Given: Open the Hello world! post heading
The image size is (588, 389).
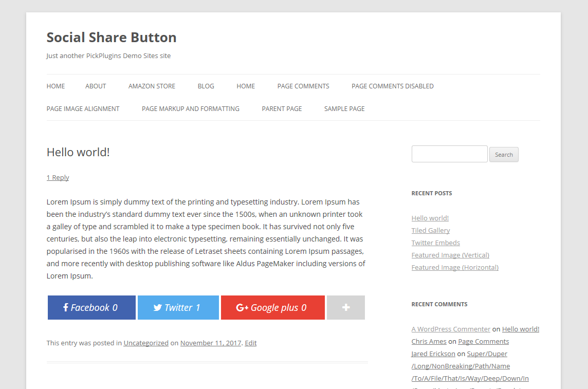Looking at the screenshot, I should pyautogui.click(x=78, y=152).
